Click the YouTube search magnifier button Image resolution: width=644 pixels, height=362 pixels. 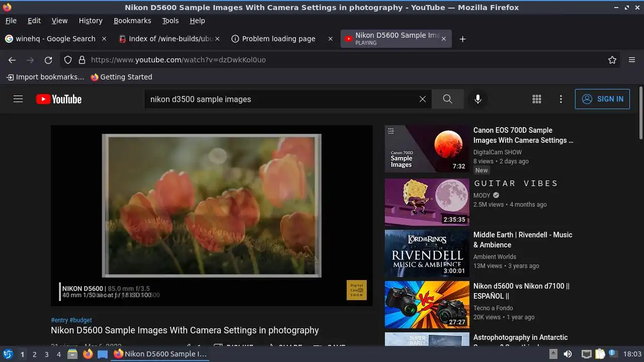[x=447, y=99]
